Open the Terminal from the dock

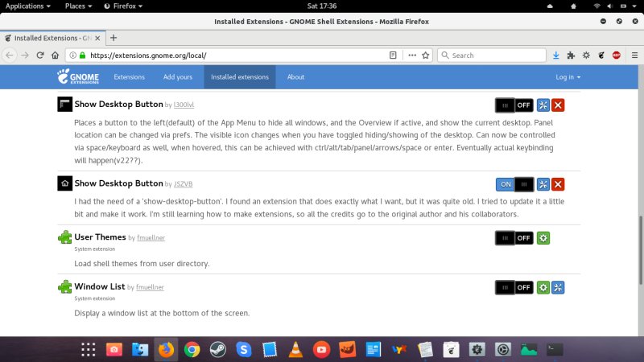[555, 350]
